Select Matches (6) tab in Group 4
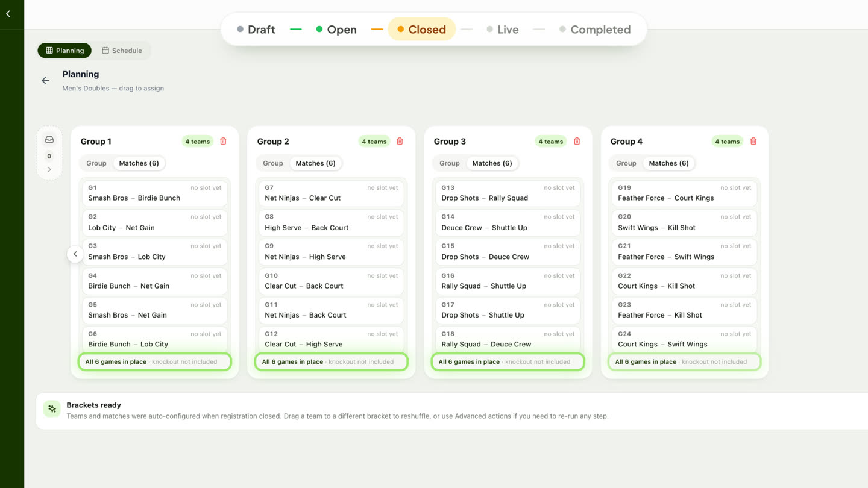Image resolution: width=868 pixels, height=488 pixels. (669, 163)
